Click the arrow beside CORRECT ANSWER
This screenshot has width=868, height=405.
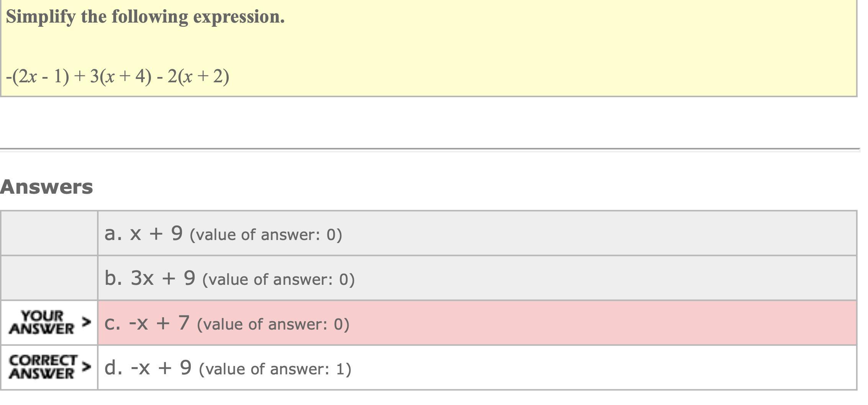[87, 367]
